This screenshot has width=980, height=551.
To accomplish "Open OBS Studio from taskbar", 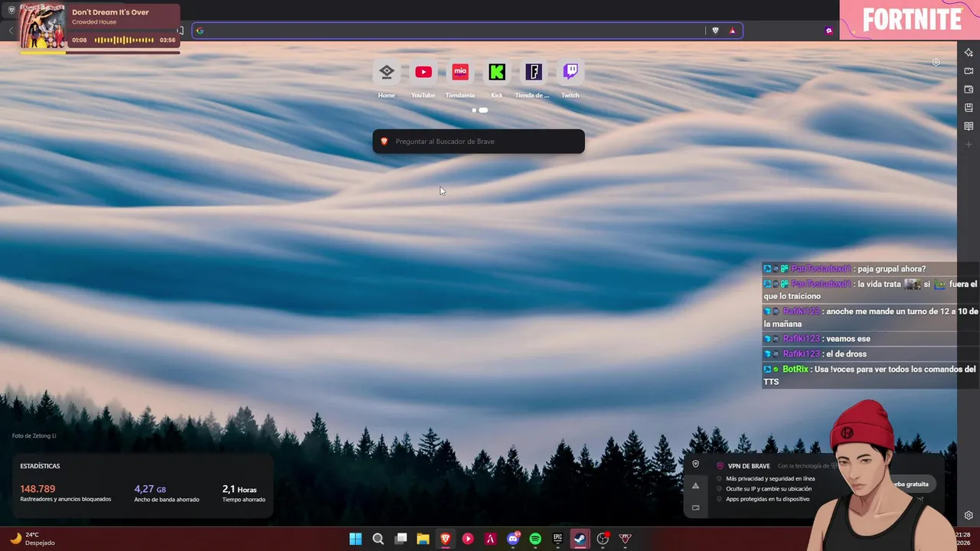I will pyautogui.click(x=603, y=539).
